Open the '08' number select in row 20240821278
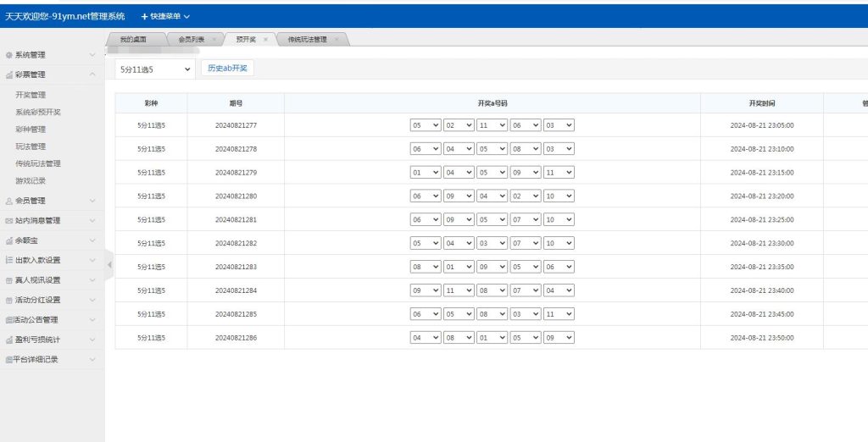 pos(525,149)
